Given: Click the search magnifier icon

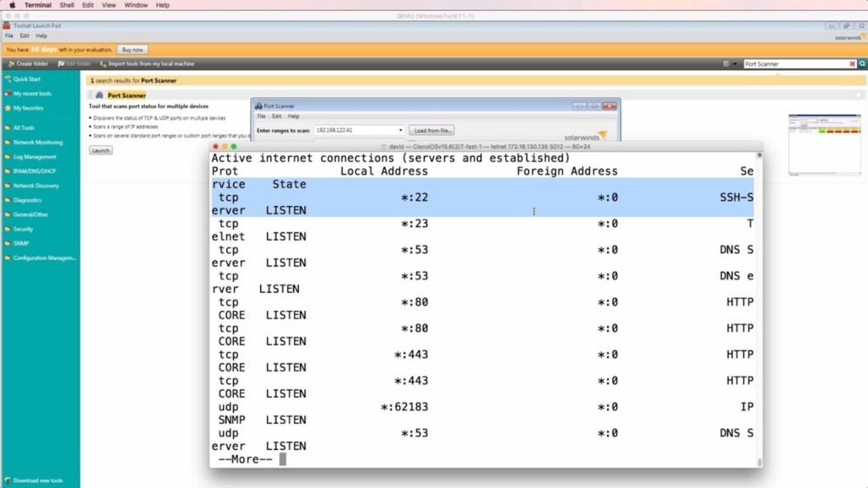Looking at the screenshot, I should click(863, 64).
